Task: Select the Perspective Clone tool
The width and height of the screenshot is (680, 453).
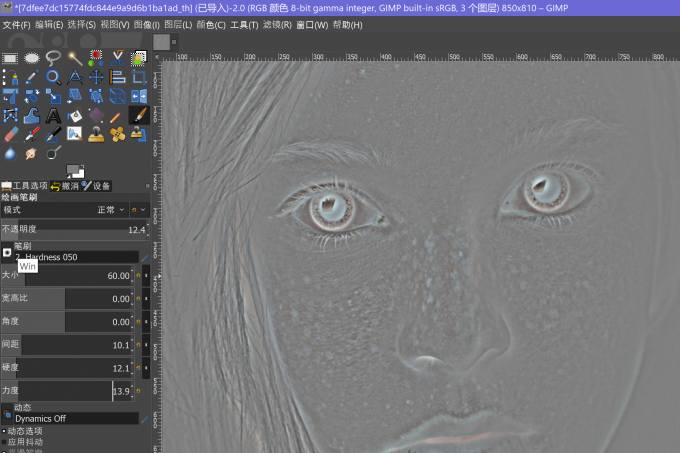Action: pyautogui.click(x=139, y=134)
